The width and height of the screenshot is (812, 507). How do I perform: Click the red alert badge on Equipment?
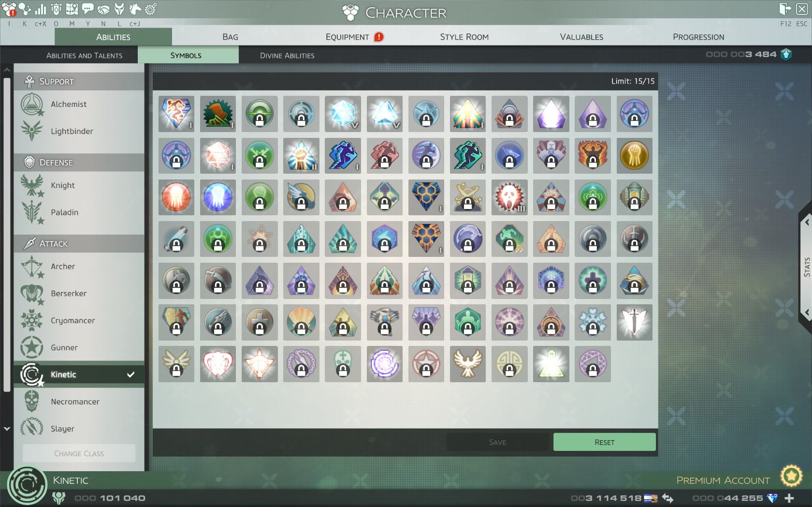coord(379,37)
